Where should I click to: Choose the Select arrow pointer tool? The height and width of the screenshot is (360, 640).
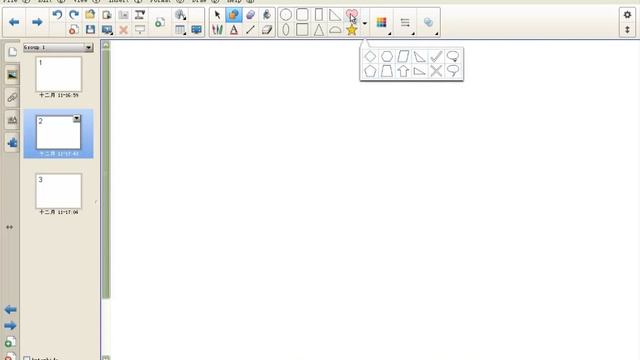point(217,15)
